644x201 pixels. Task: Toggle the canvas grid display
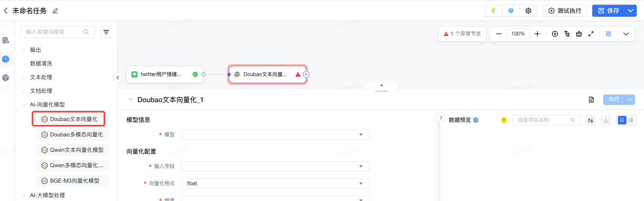click(x=608, y=34)
